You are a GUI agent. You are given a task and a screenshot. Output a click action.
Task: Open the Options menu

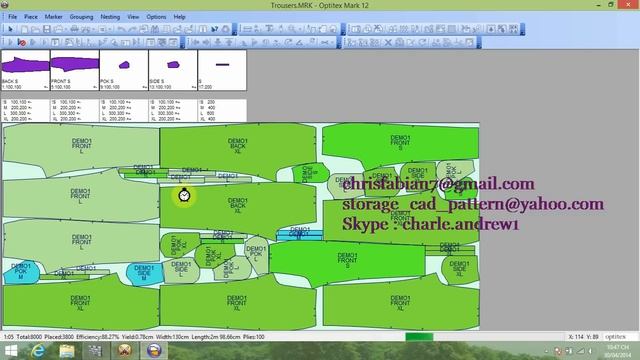[x=156, y=17]
